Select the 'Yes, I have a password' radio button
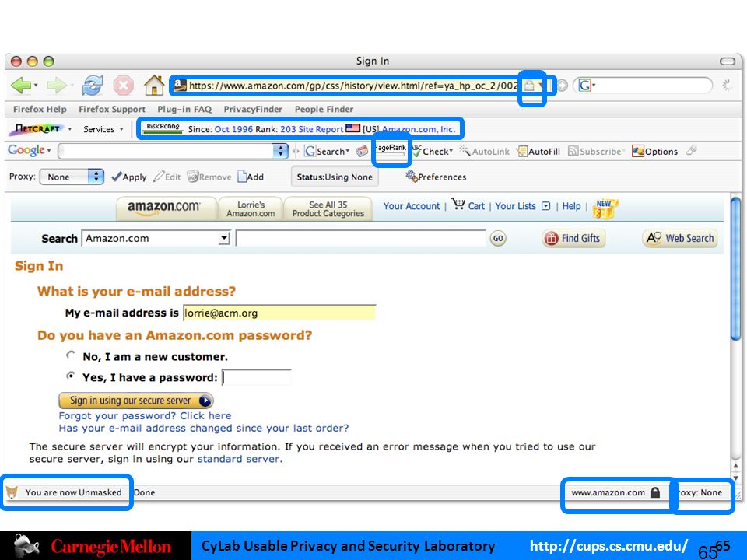Image resolution: width=747 pixels, height=560 pixels. click(71, 376)
